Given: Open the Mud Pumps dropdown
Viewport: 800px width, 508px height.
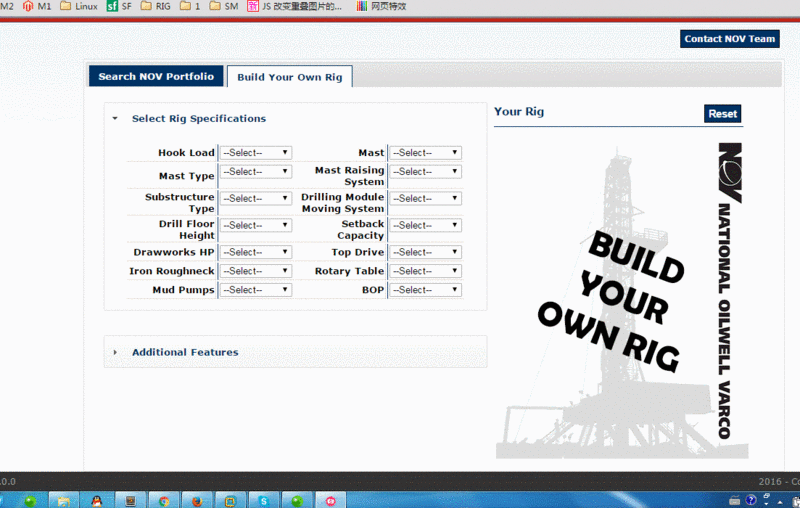Looking at the screenshot, I should (x=256, y=290).
